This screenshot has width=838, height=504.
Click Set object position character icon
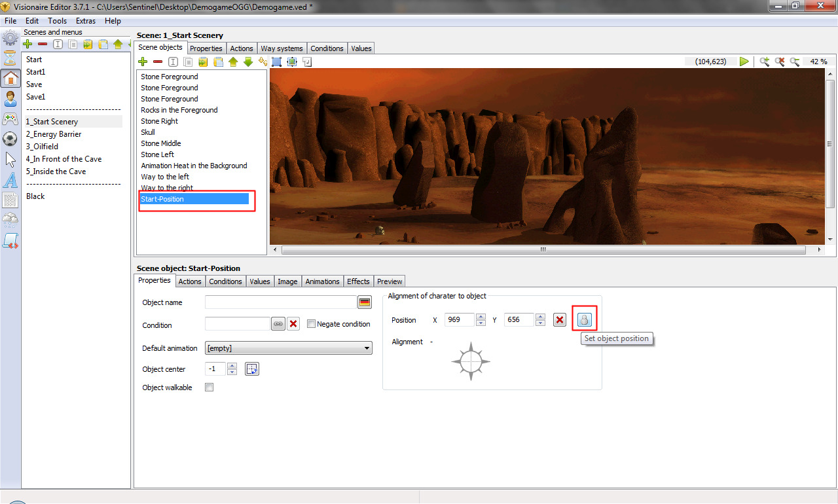[585, 320]
